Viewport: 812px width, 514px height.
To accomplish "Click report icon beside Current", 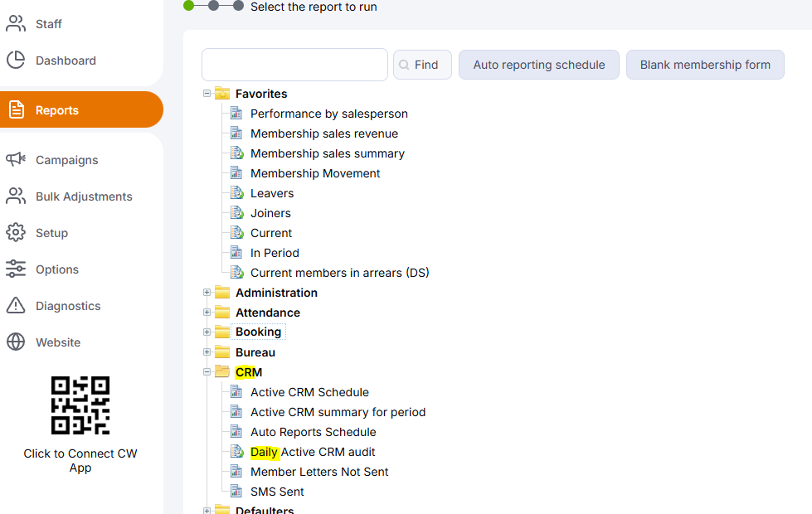I will click(x=236, y=232).
